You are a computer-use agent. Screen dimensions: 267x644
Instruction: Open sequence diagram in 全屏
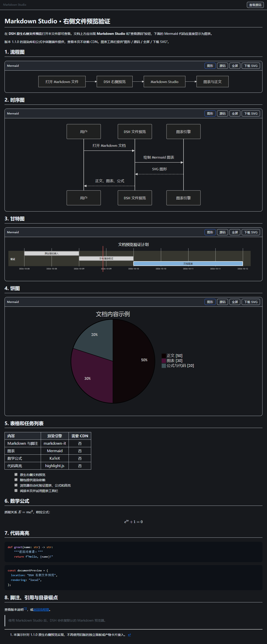click(235, 114)
